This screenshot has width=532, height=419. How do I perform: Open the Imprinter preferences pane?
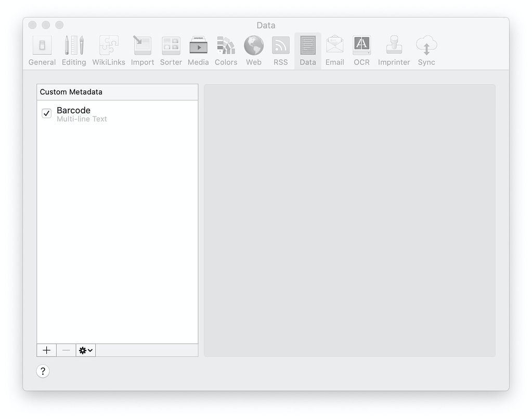pyautogui.click(x=394, y=49)
